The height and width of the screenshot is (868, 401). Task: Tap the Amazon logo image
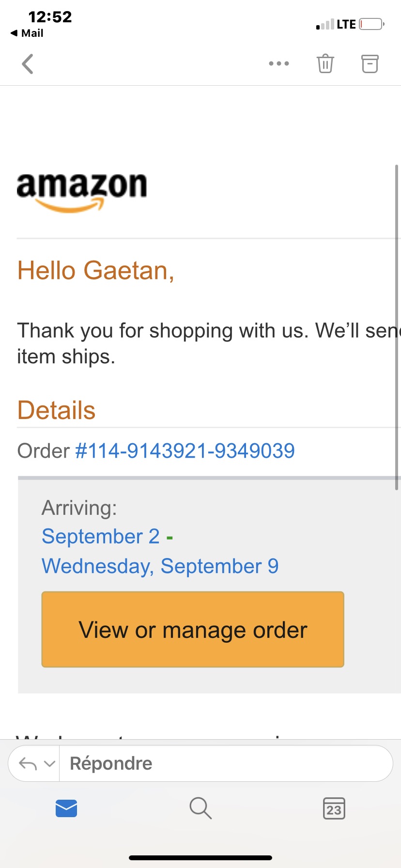click(81, 192)
